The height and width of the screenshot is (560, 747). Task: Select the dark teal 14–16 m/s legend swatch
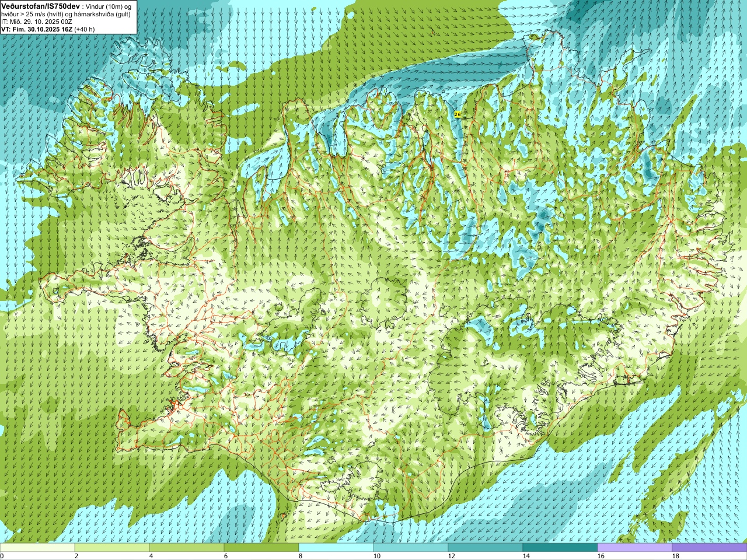pos(560,548)
